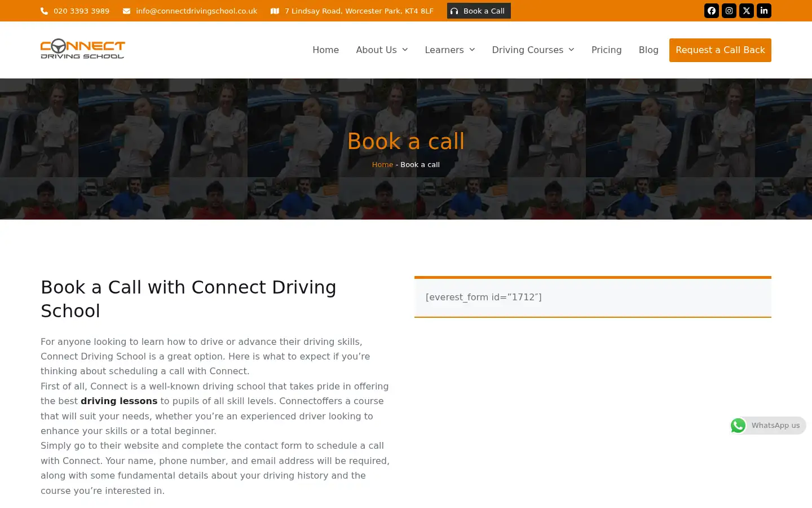Click the headset icon on Book a Call
This screenshot has height=508, width=812.
454,11
